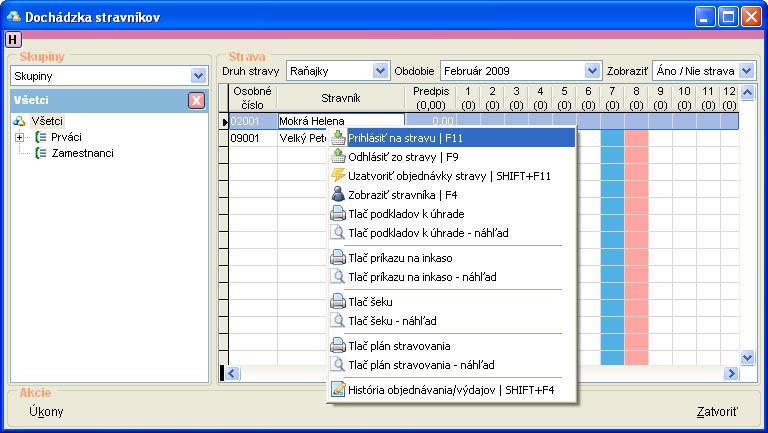Click the Prihlásiť na stravu icon

[x=339, y=138]
